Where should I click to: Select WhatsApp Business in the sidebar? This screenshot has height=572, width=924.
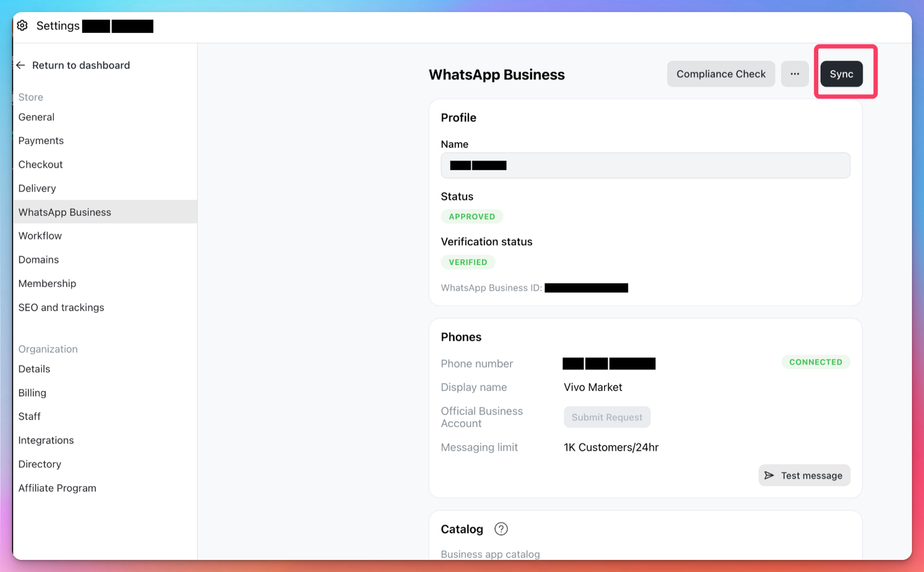[x=105, y=212]
